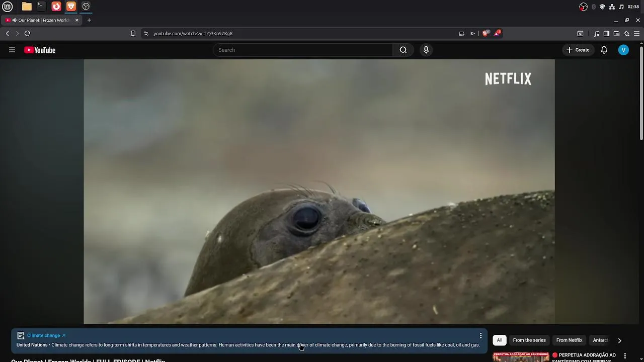Select the From the series chip
644x362 pixels.
click(x=529, y=340)
